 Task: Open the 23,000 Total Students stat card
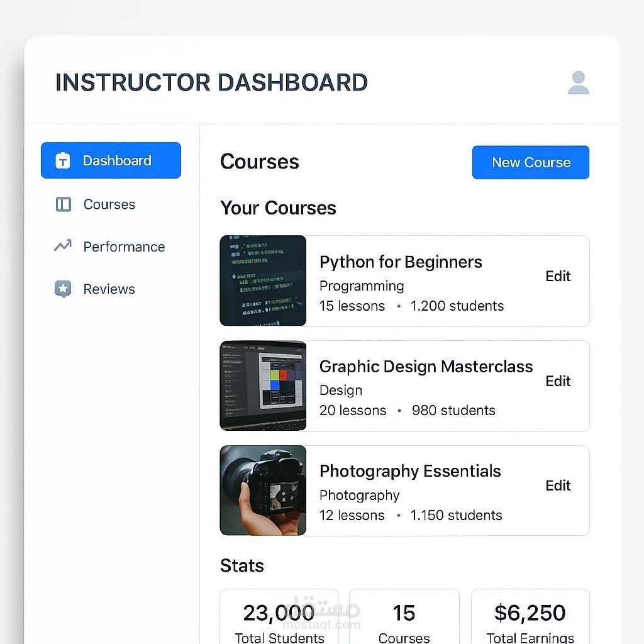279,617
